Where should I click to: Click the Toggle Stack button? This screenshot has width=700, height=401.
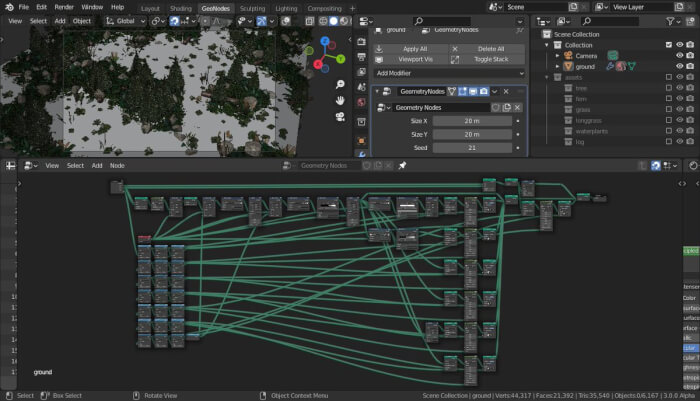[490, 59]
